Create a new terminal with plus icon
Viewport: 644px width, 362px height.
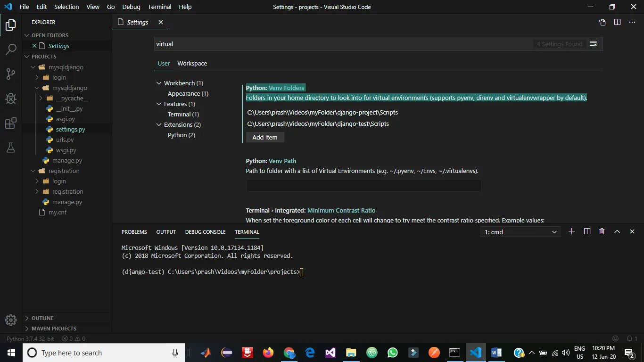[571, 231]
